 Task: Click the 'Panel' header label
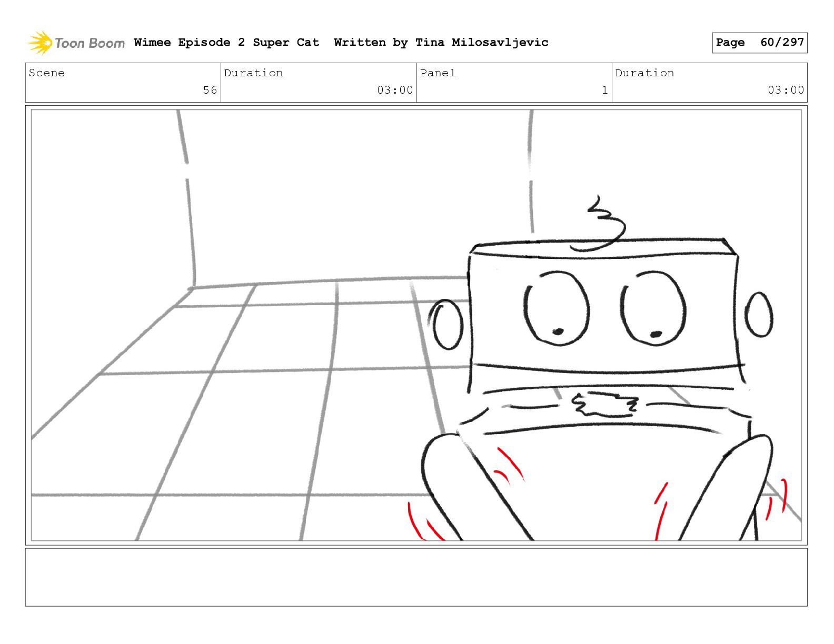(x=438, y=73)
